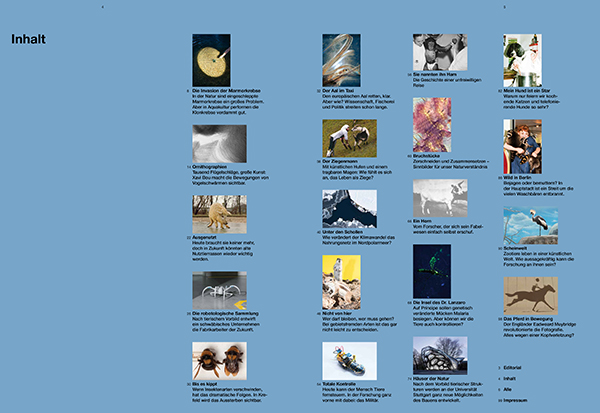Viewport: 600px width, 413px height.
Task: Open the 'Die robotologische Sammlung' heading
Action: pos(228,315)
